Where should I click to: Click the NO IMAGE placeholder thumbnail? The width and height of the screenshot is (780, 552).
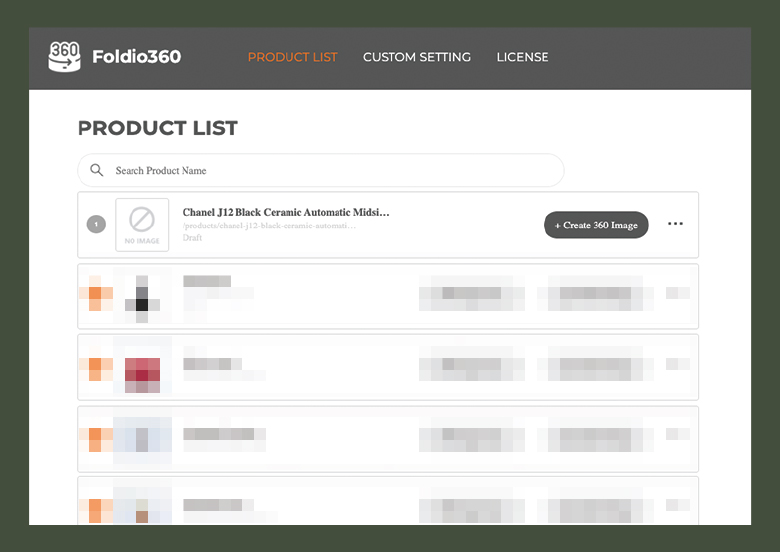(142, 225)
